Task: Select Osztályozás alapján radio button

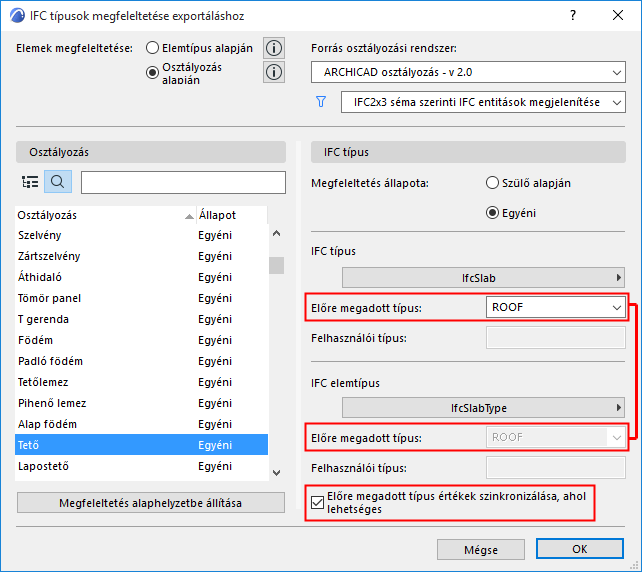Action: (x=152, y=73)
